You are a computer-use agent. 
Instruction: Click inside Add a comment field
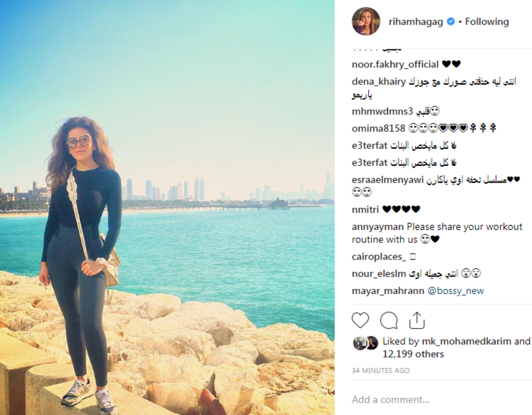click(441, 399)
